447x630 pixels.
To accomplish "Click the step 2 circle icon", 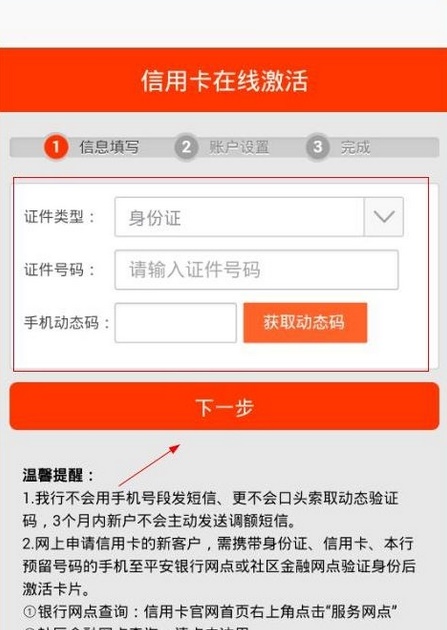I will [186, 147].
